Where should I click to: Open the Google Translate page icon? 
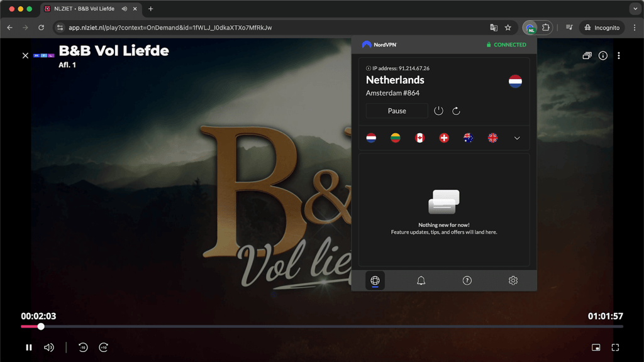(x=494, y=28)
